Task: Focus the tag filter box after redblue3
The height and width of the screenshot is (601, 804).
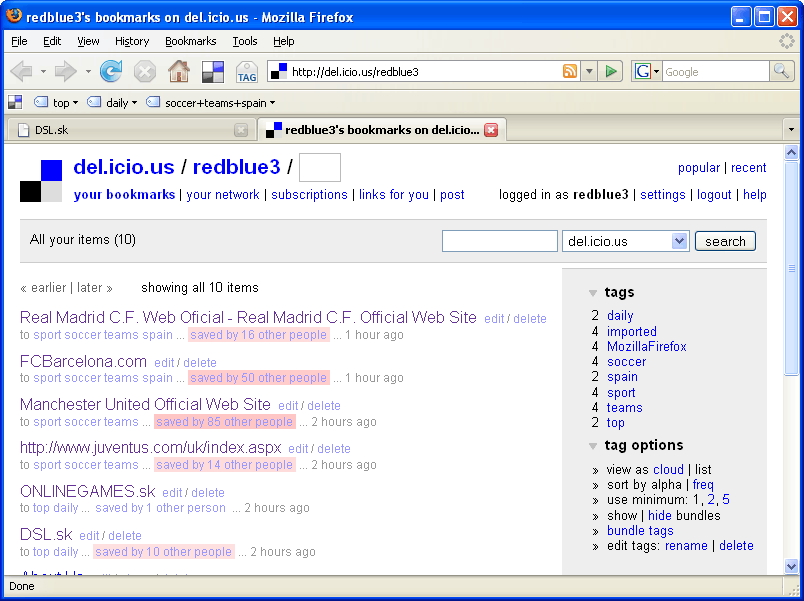Action: click(x=319, y=168)
